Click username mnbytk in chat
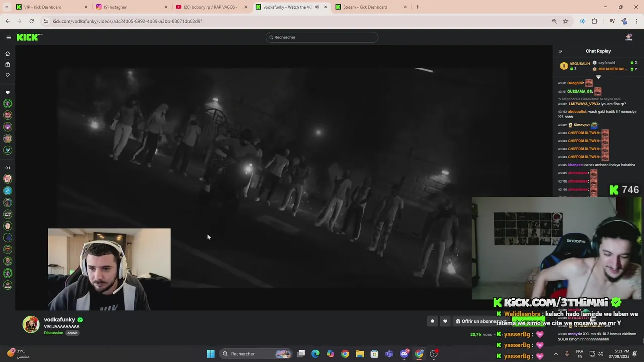The image size is (644, 362). (x=575, y=334)
